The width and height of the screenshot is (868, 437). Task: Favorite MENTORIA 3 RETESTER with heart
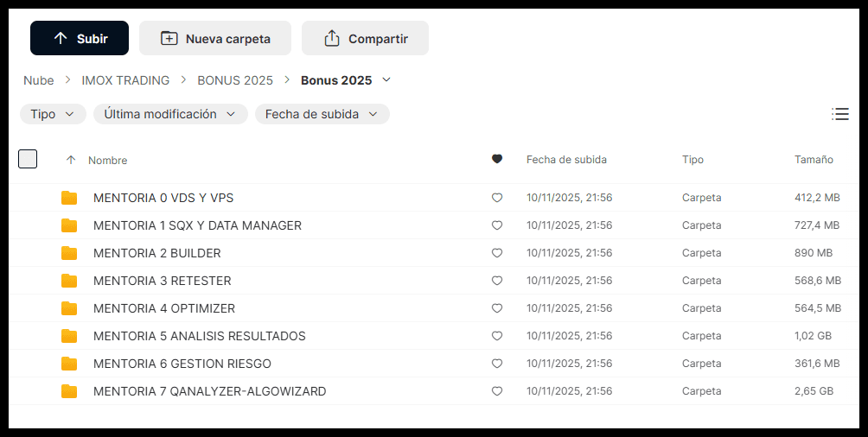point(497,281)
